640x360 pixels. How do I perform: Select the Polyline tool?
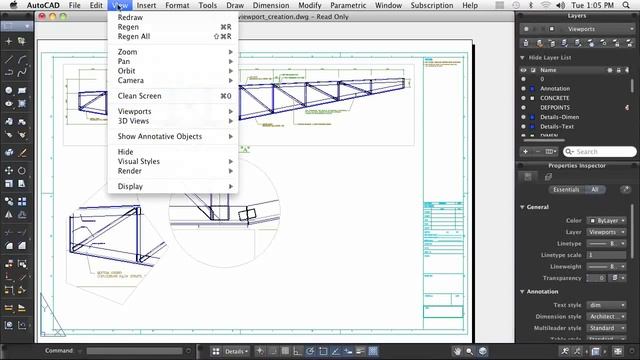click(x=9, y=73)
